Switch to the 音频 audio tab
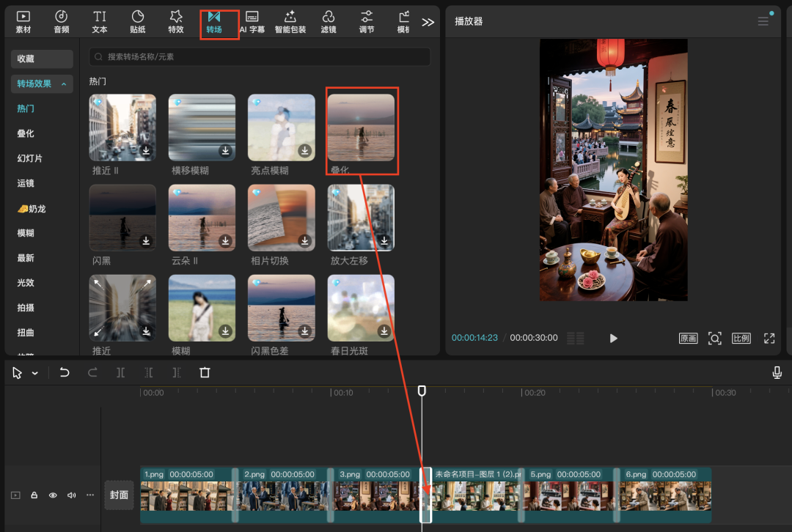792x532 pixels. (x=62, y=21)
